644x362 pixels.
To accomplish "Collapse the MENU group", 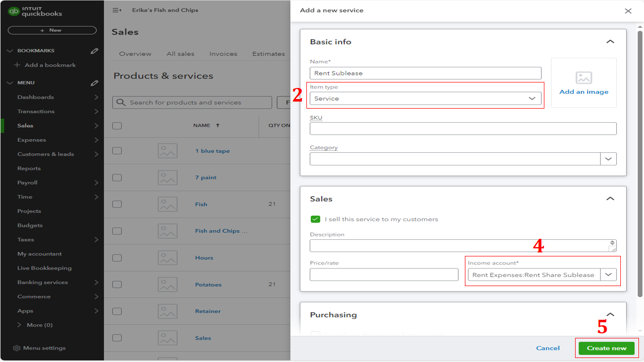I will click(10, 83).
